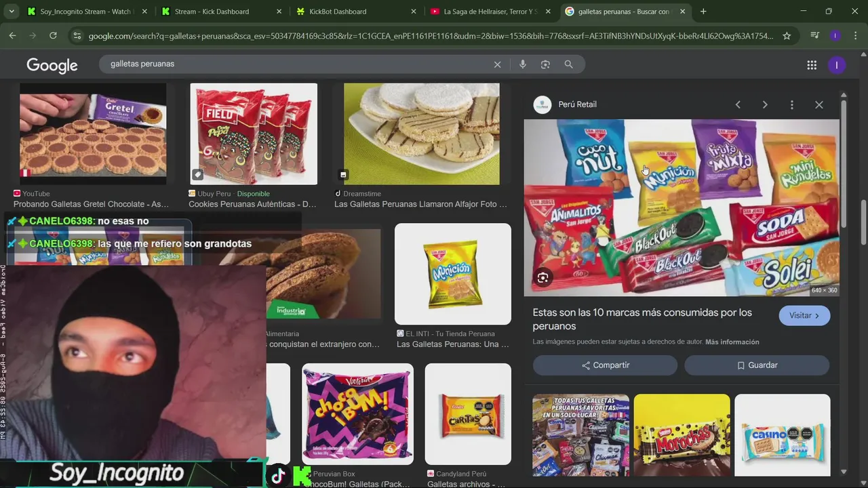
Task: Close the Soy_Incognito Stream tab
Action: tap(144, 12)
